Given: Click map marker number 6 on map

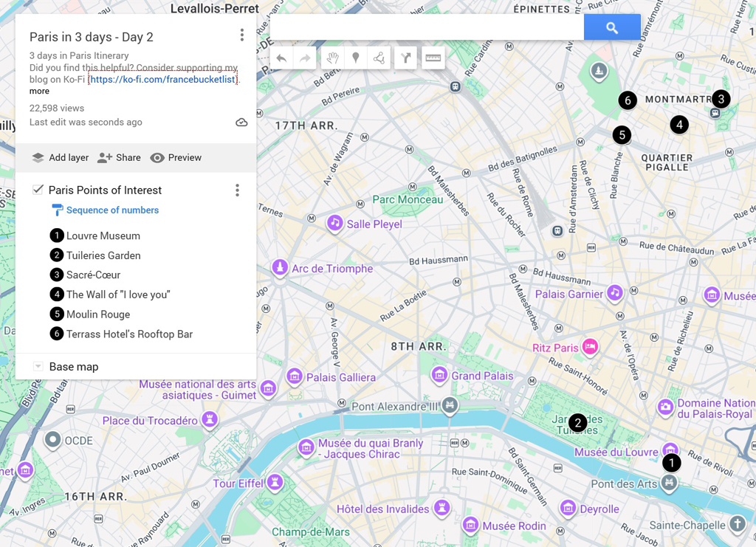Looking at the screenshot, I should (628, 100).
